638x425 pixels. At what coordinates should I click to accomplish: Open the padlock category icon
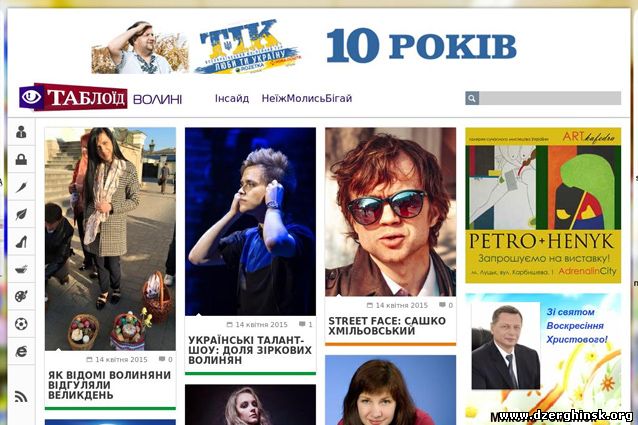click(21, 159)
